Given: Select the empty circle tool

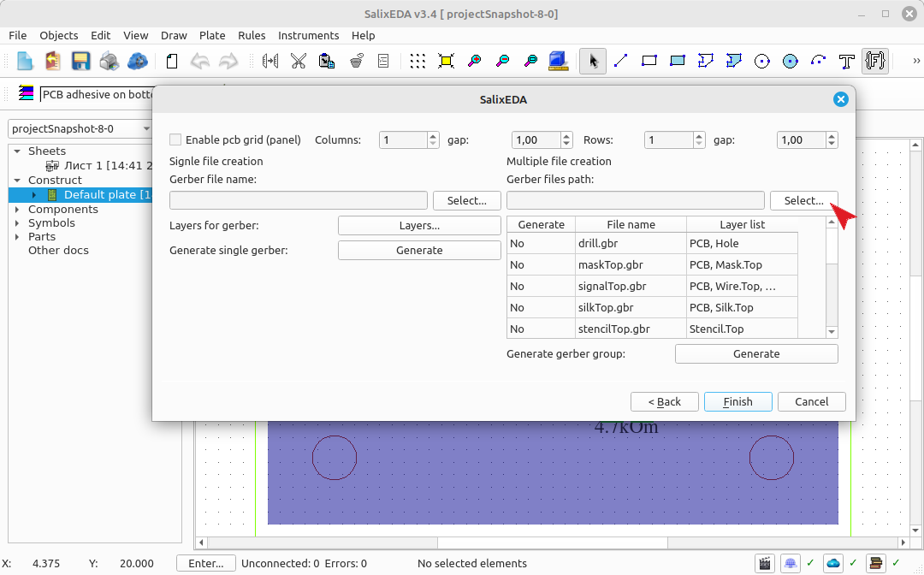Looking at the screenshot, I should click(762, 62).
